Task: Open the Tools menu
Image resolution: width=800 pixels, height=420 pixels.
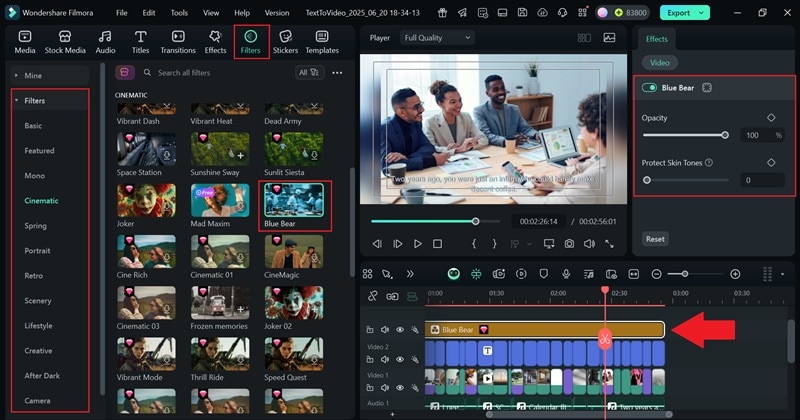Action: pos(179,13)
